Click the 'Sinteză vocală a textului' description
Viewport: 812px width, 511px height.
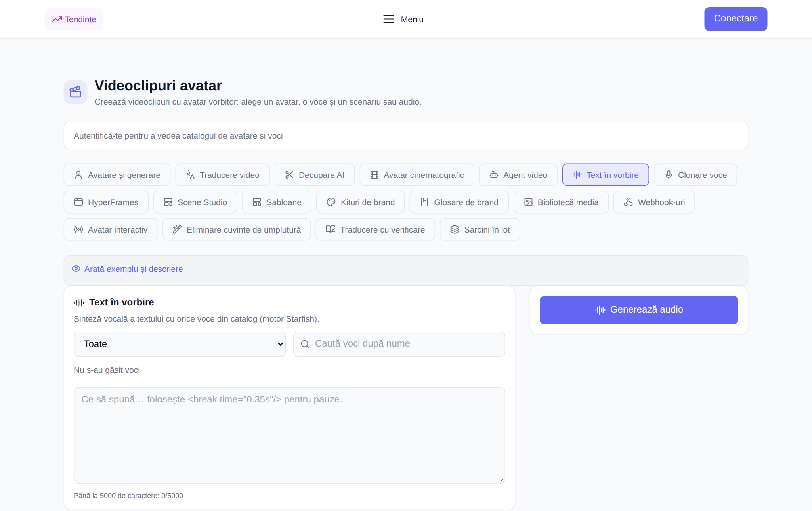point(197,319)
